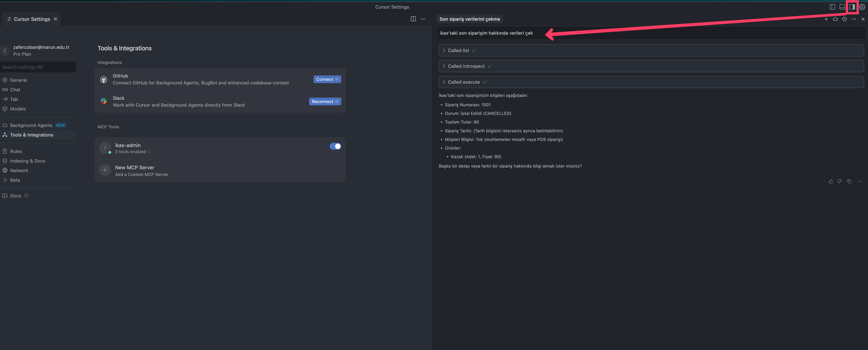This screenshot has height=350, width=868.
Task: Open Models settings section
Action: (x=38, y=109)
